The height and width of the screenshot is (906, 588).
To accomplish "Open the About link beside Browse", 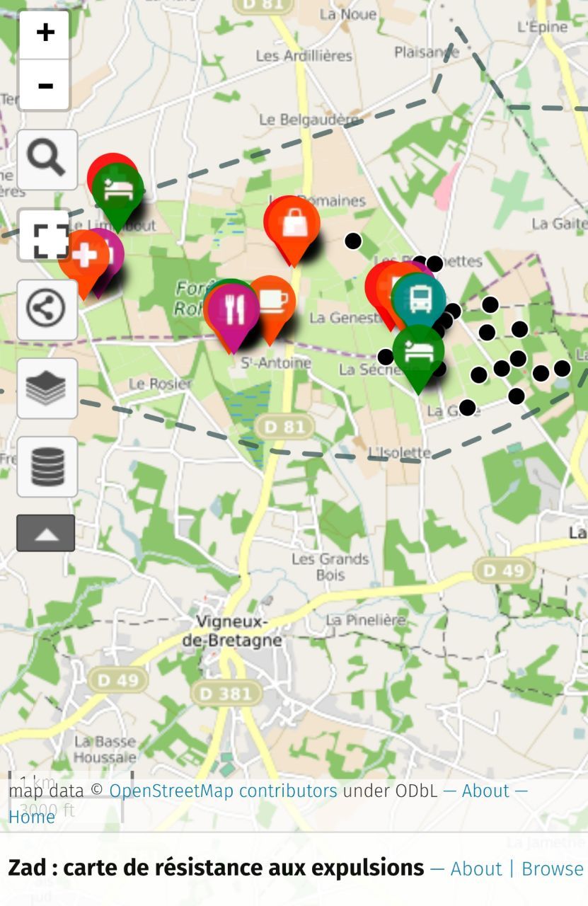I will pyautogui.click(x=475, y=868).
